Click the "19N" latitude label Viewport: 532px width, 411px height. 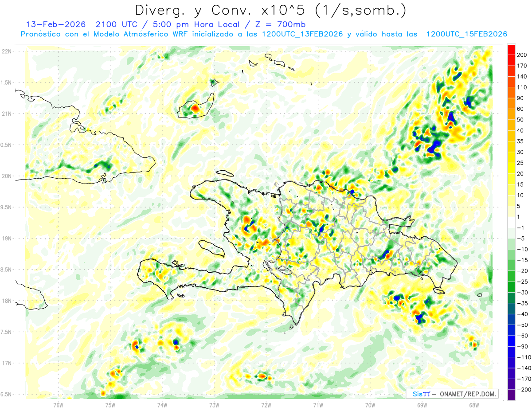[7, 239]
